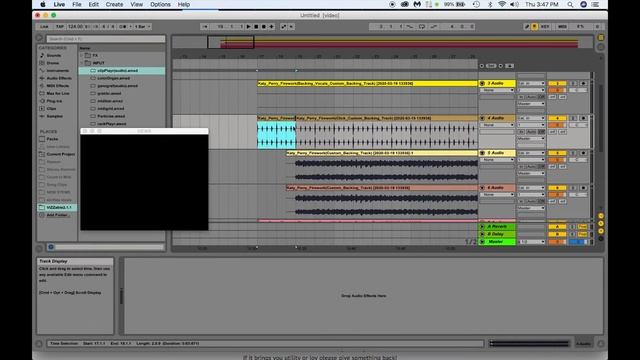
Task: Toggle the Computer MIDI Keyboard icon
Action: coord(534,27)
